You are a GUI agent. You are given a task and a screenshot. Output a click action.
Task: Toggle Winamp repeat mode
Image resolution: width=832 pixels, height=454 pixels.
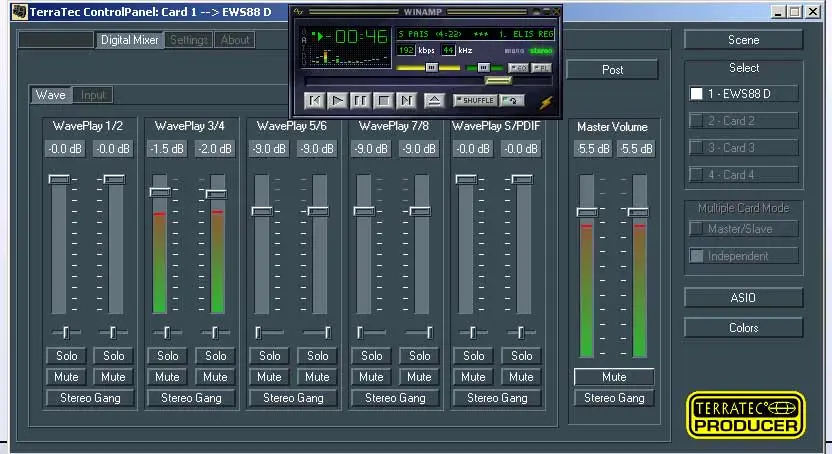point(512,100)
